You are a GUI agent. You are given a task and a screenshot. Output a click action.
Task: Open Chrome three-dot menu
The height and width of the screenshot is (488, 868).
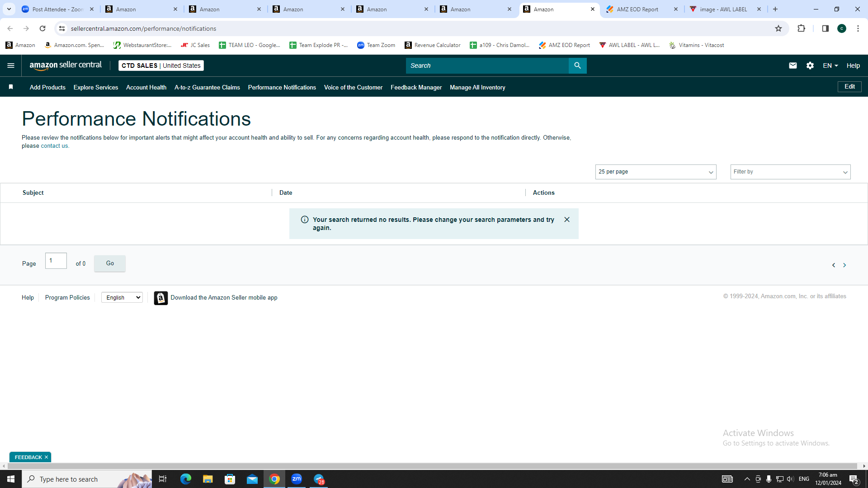tap(858, 28)
